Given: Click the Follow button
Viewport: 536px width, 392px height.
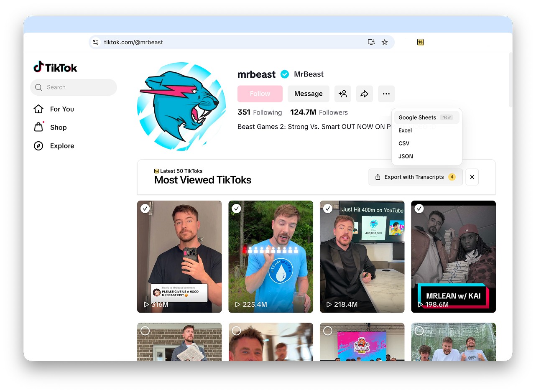Looking at the screenshot, I should (260, 94).
